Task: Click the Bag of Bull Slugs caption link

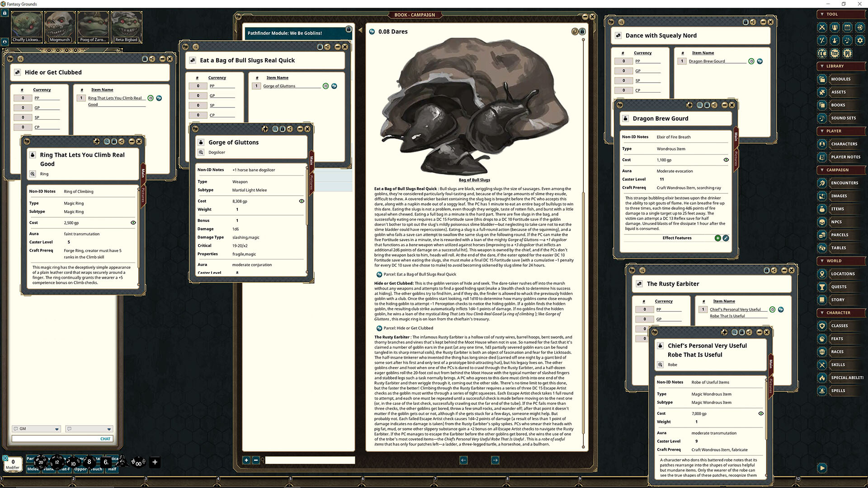Action: pyautogui.click(x=474, y=180)
